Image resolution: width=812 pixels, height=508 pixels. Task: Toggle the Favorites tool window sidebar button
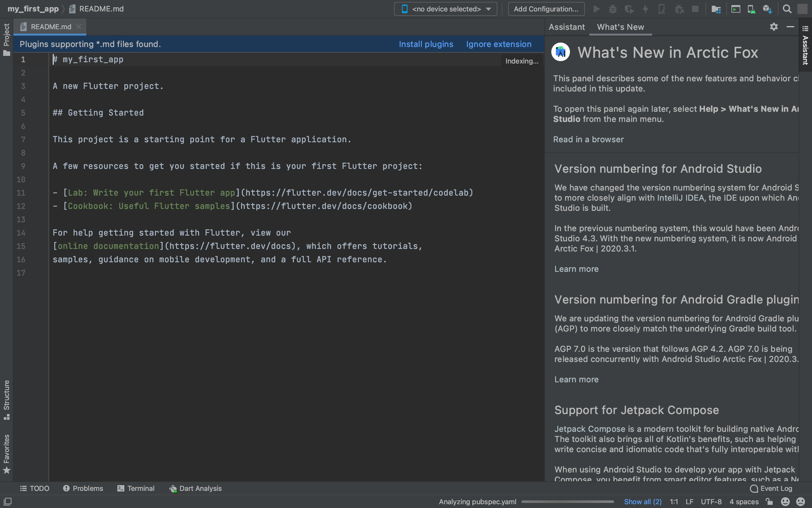pos(6,454)
